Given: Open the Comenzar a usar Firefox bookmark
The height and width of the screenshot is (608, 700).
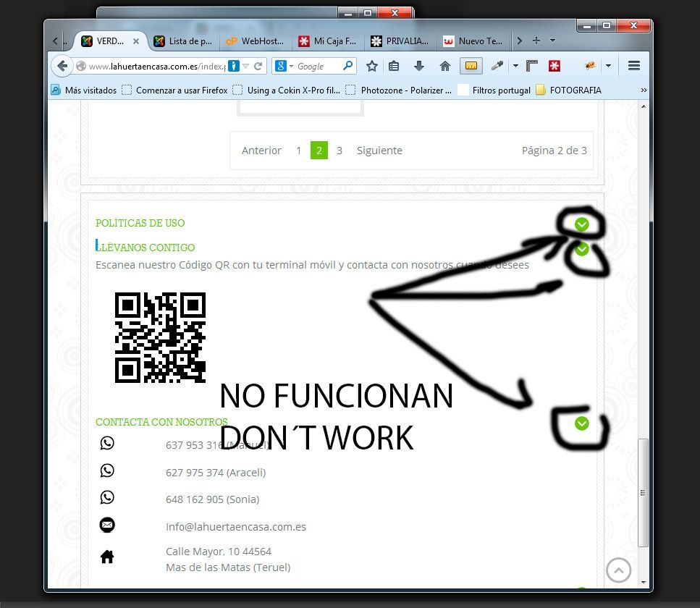Looking at the screenshot, I should pos(175,90).
